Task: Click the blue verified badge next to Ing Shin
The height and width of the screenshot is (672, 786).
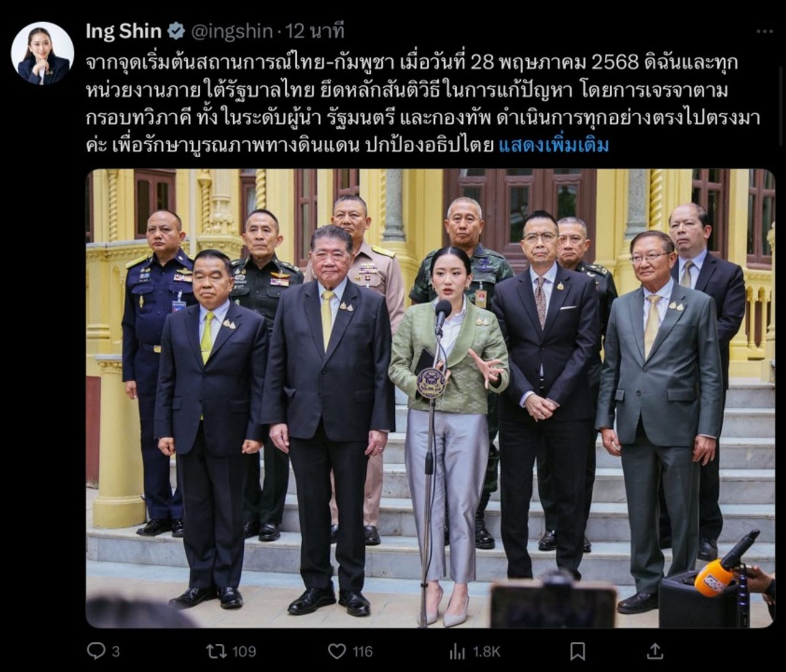Action: pos(176,31)
